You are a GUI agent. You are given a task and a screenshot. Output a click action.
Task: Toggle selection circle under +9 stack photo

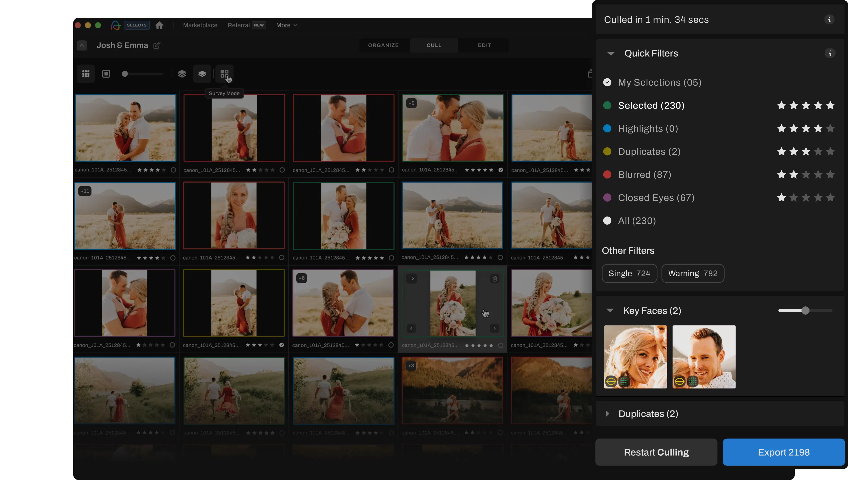(501, 170)
